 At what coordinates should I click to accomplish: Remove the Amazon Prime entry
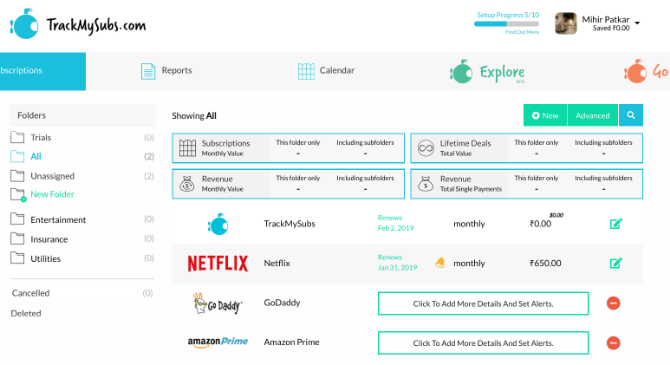tap(614, 343)
